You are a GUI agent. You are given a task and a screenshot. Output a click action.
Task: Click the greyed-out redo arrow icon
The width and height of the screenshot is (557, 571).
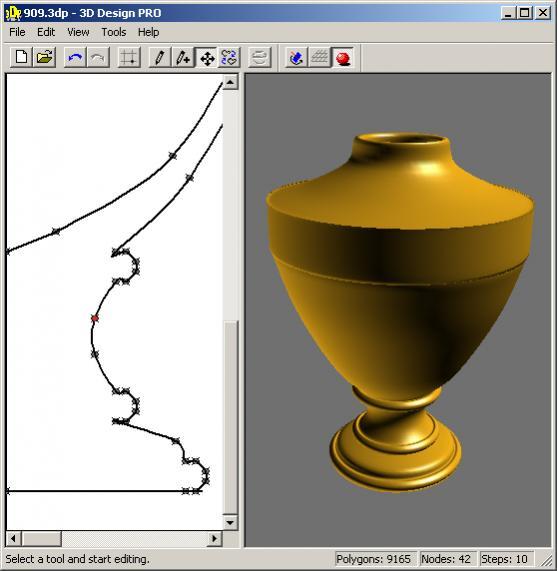pos(98,58)
